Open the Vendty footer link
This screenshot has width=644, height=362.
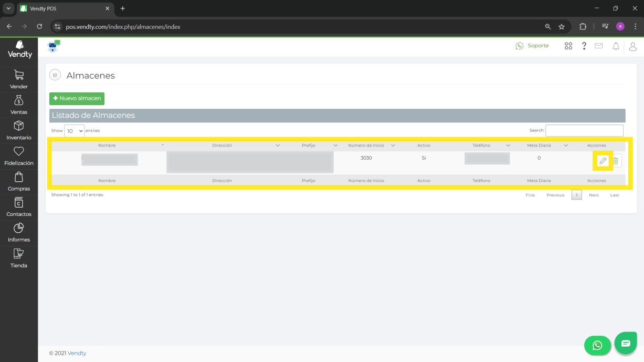tap(77, 353)
